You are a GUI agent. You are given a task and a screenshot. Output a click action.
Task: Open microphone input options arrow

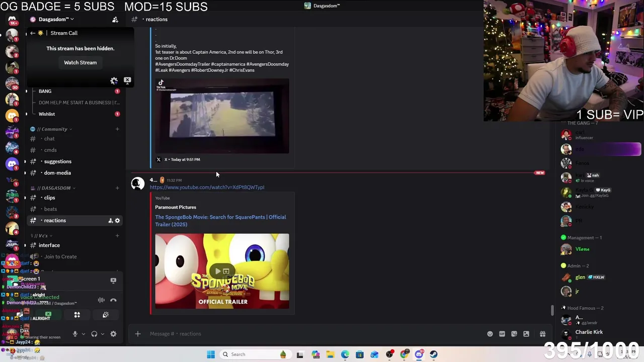click(x=84, y=334)
